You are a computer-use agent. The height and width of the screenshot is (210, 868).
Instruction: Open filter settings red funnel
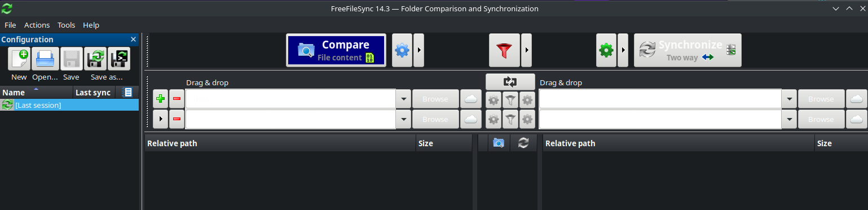pyautogui.click(x=504, y=50)
